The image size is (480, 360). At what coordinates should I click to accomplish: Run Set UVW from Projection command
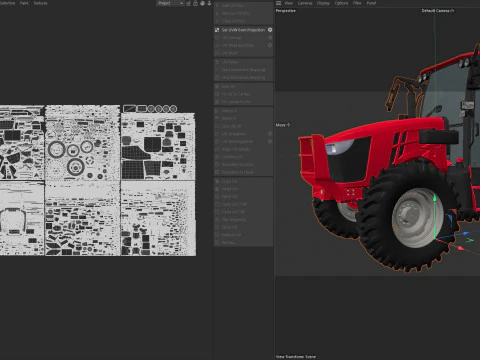coord(243,30)
